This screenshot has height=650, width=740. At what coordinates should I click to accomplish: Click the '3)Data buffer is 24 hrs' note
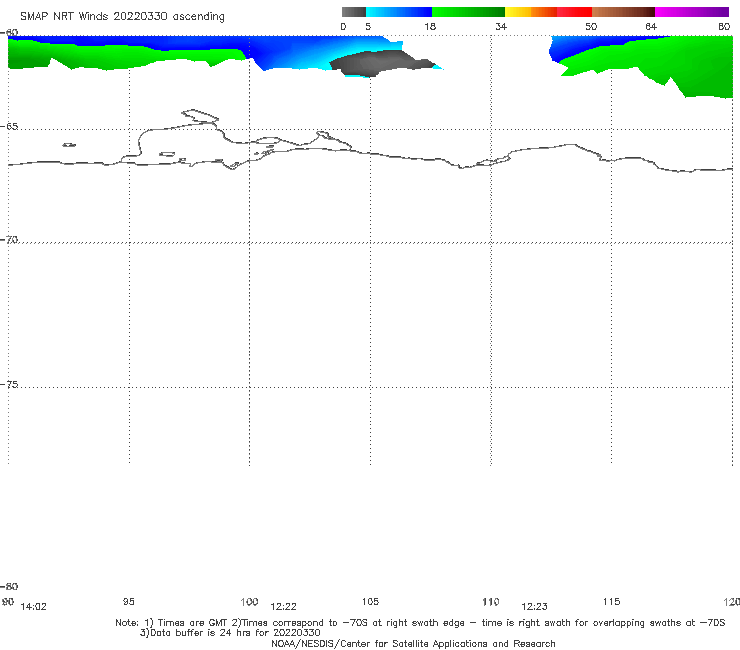click(x=230, y=633)
